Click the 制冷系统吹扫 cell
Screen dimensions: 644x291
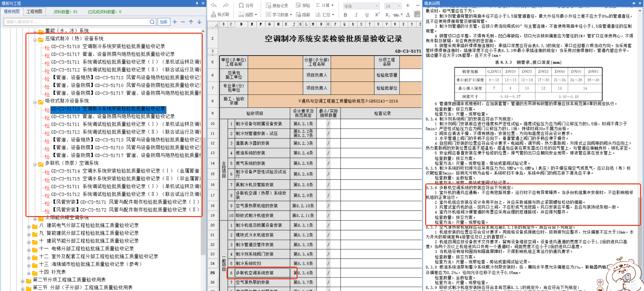coord(262,264)
